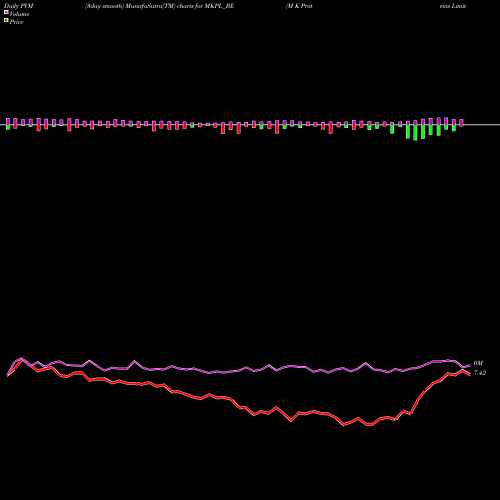
Task: Click the MunafaSutra charts for MKPL_BE heading
Action: (160, 6)
